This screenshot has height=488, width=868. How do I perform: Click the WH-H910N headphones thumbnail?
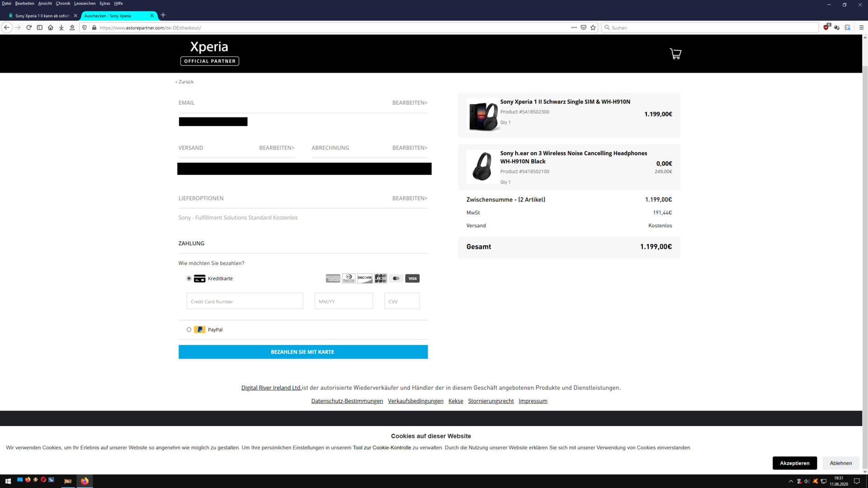point(483,167)
